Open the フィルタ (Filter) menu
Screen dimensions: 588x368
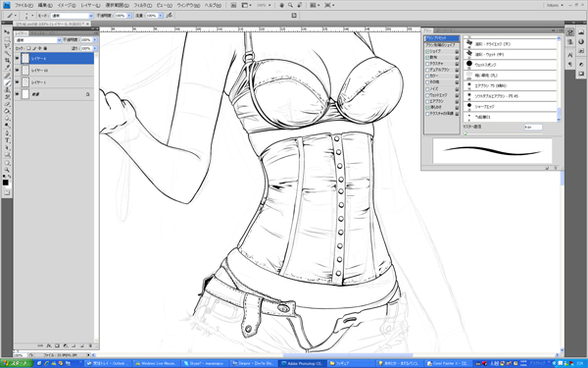[143, 5]
